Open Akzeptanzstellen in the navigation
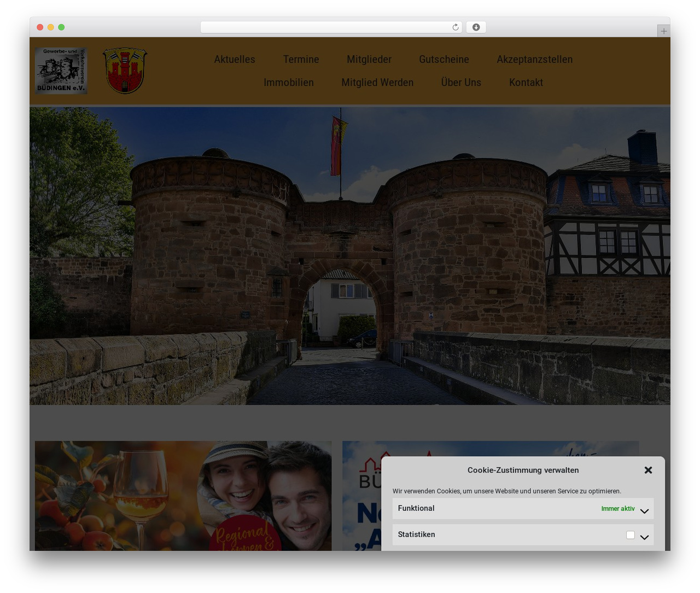Image resolution: width=700 pixels, height=593 pixels. click(535, 59)
